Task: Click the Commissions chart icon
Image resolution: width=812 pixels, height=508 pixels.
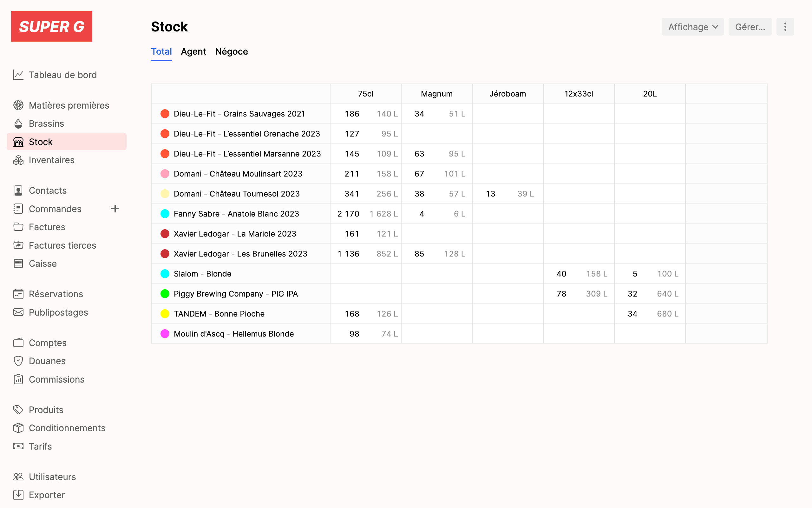Action: [18, 379]
